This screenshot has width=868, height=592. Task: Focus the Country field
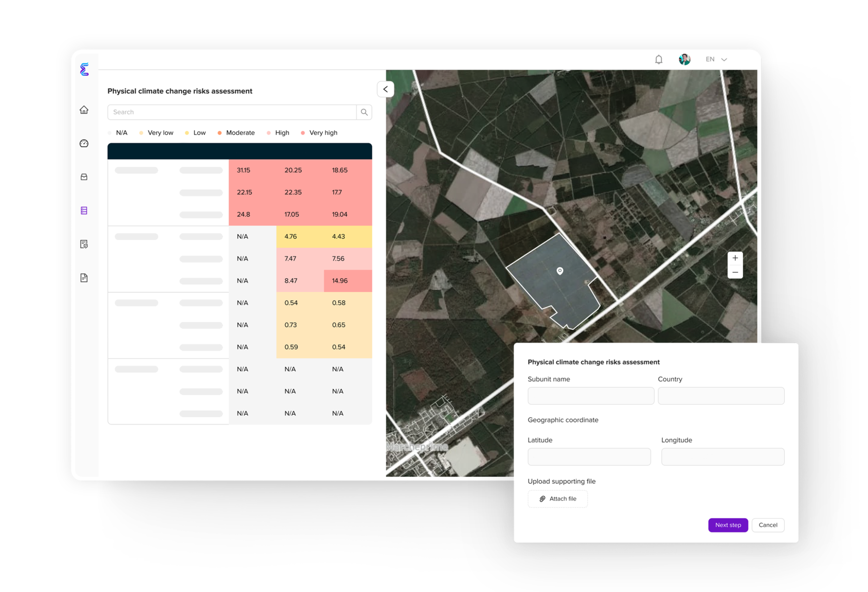coord(721,396)
